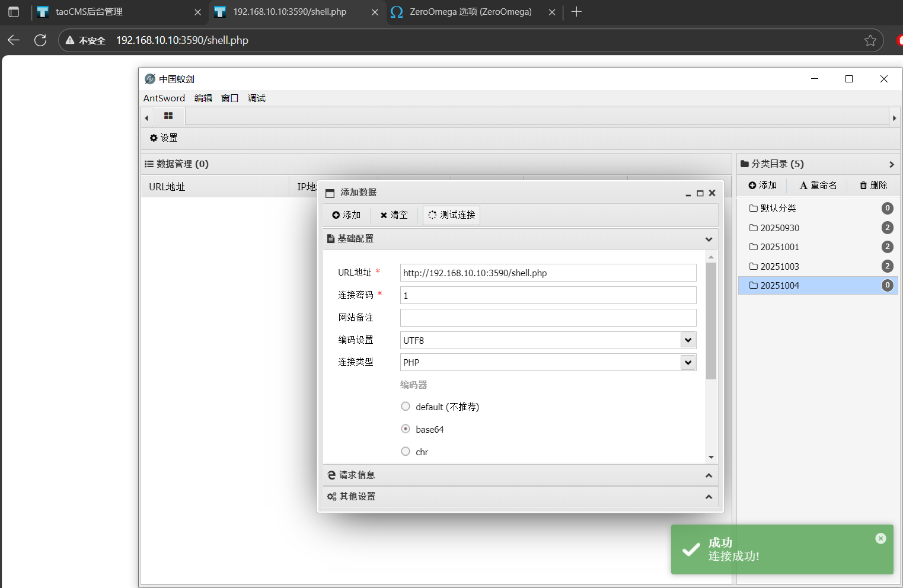Close the success notification toast
The width and height of the screenshot is (903, 588).
click(x=880, y=538)
